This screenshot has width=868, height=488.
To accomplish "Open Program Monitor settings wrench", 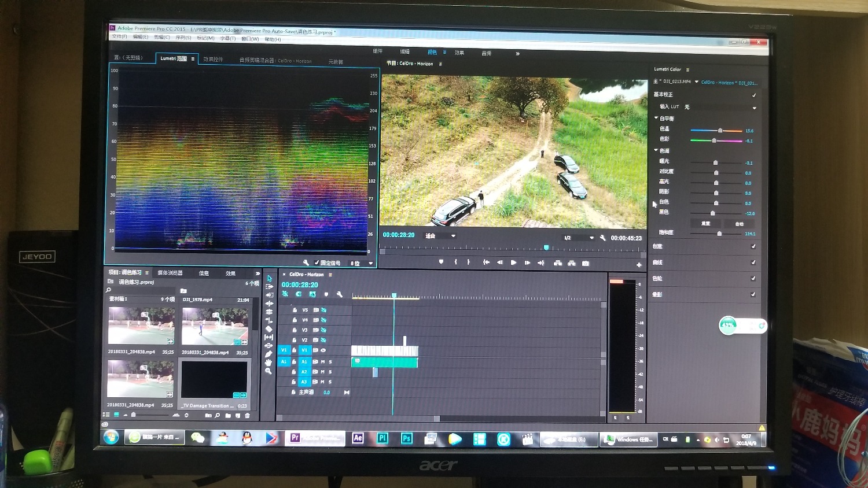I will click(x=602, y=238).
